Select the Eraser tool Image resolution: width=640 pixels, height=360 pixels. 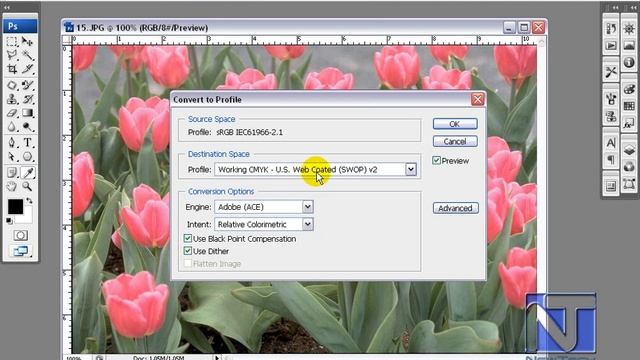tap(12, 113)
